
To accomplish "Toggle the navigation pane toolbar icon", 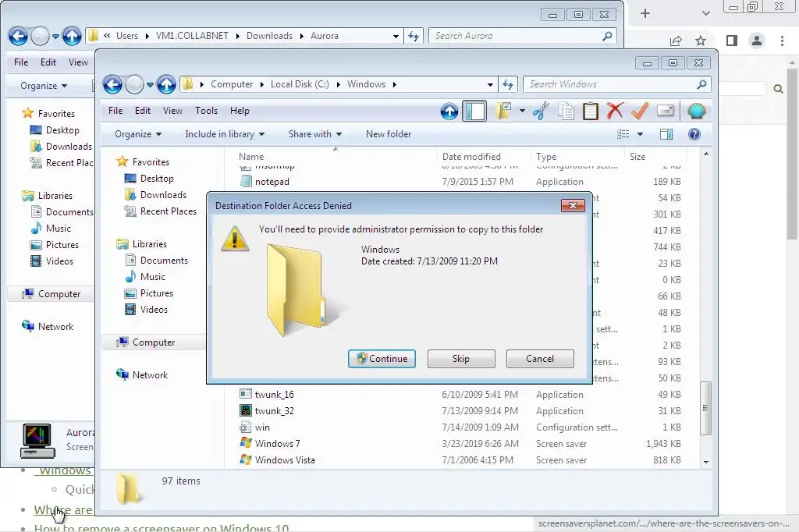I will point(474,111).
